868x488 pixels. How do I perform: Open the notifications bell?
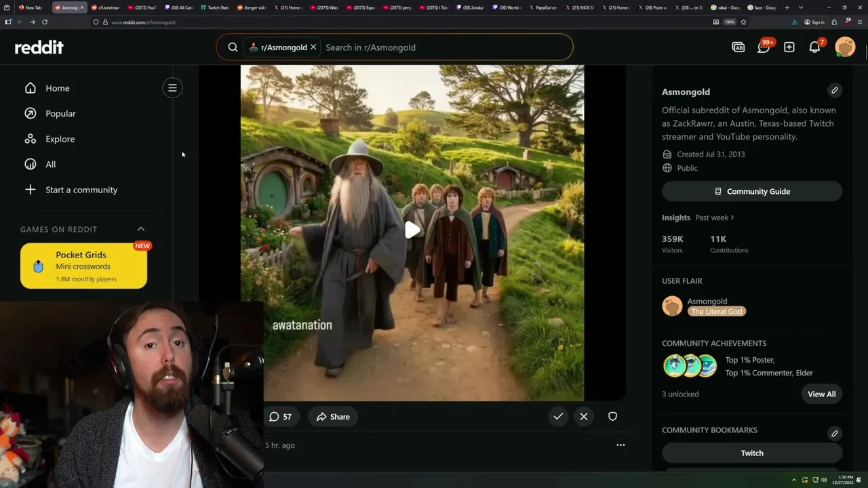(x=815, y=47)
